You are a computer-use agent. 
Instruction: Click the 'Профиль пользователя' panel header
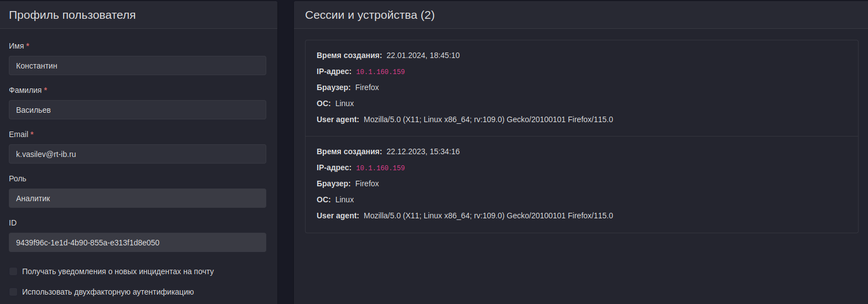[73, 15]
